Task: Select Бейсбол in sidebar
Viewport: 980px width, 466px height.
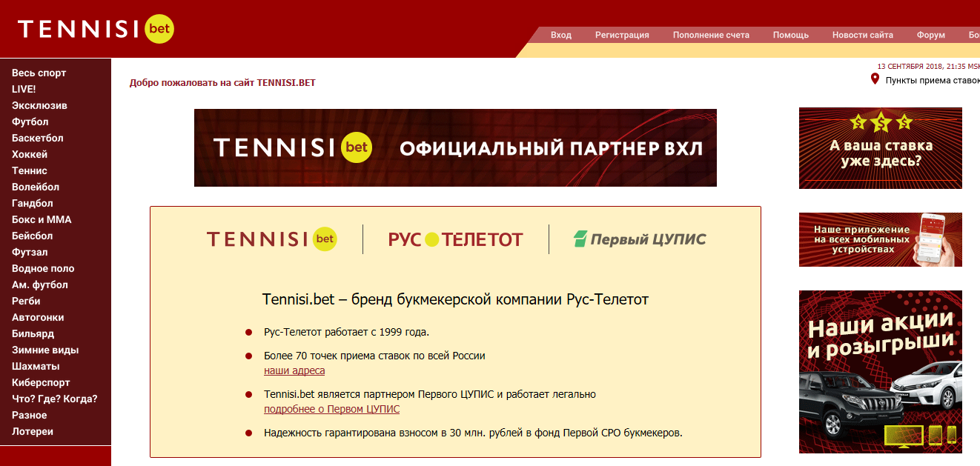Action: coord(33,236)
